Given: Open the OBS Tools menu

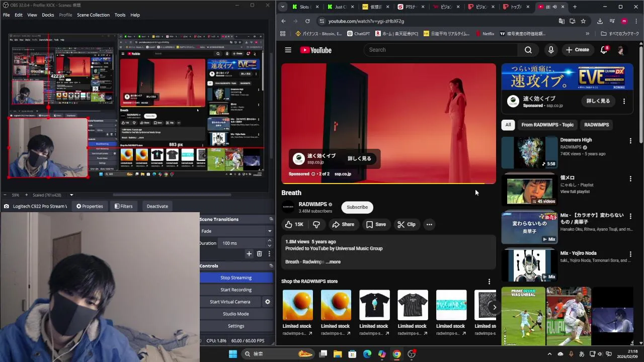Looking at the screenshot, I should coord(120,15).
